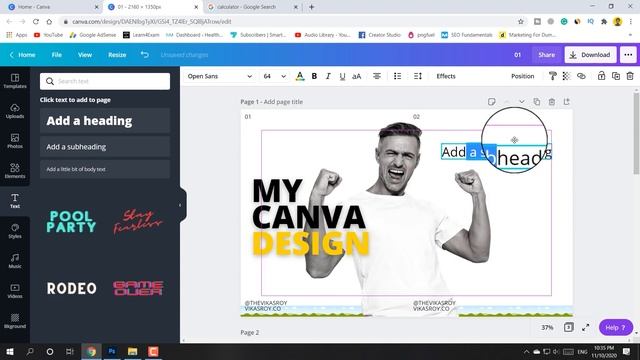
Task: Click the Help button
Action: point(616,327)
